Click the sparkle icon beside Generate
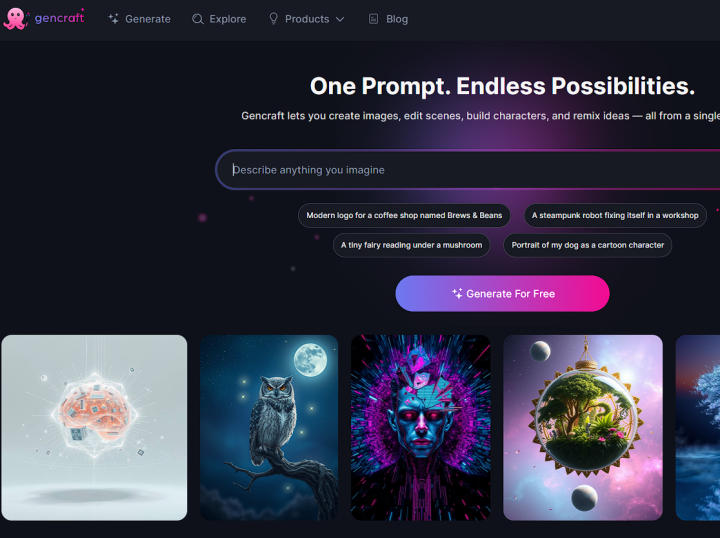 [113, 19]
